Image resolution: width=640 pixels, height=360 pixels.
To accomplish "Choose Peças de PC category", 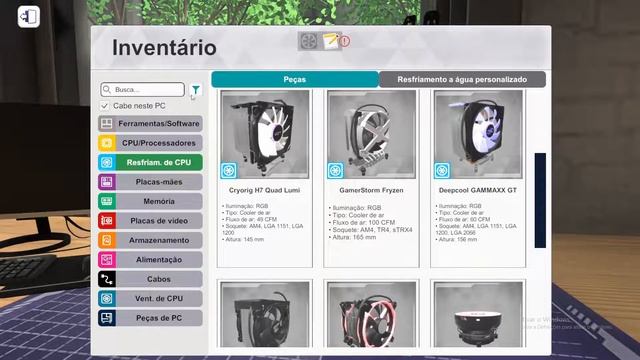I will (x=150, y=318).
